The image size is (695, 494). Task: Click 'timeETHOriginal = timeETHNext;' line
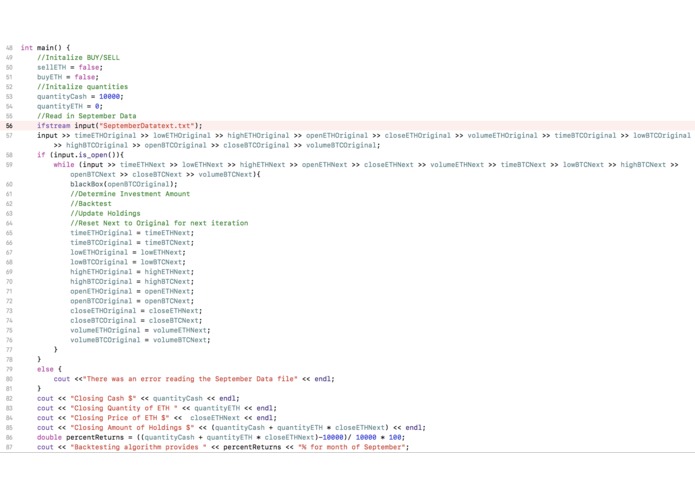pyautogui.click(x=132, y=233)
